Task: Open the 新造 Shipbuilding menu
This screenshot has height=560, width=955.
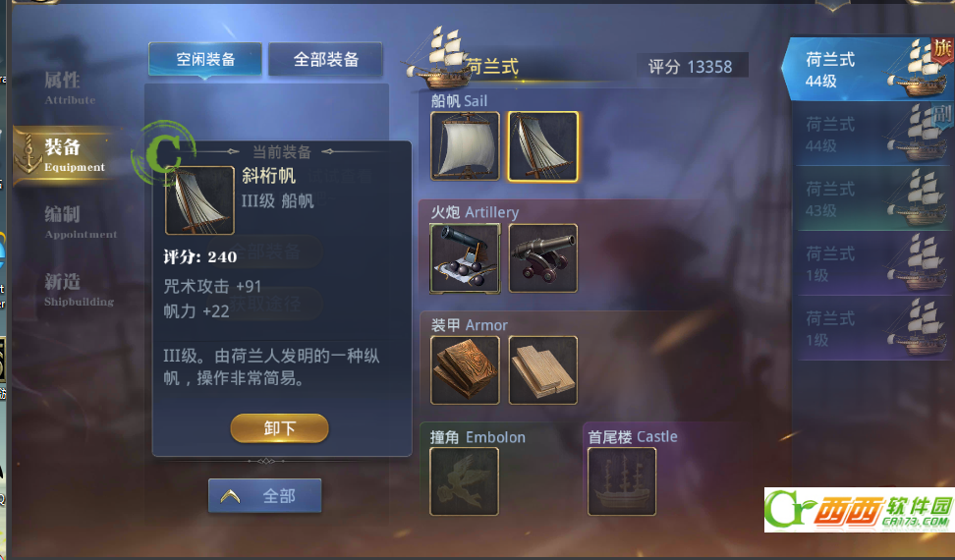Action: [78, 289]
